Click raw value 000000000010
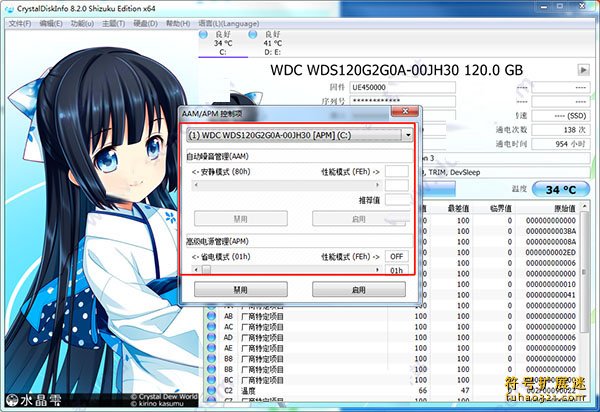The height and width of the screenshot is (412, 600). [551, 284]
